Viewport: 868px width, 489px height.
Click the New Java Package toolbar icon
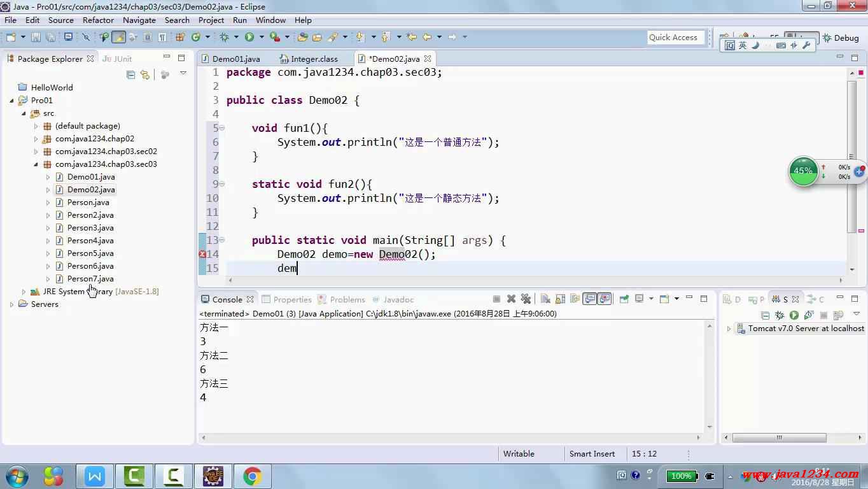(x=180, y=37)
